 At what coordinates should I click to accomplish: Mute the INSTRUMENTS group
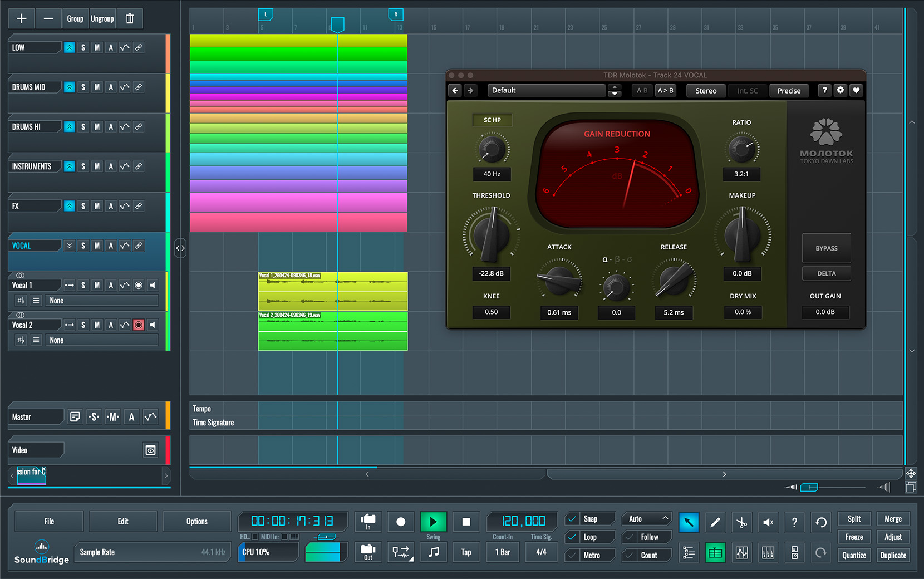point(97,166)
